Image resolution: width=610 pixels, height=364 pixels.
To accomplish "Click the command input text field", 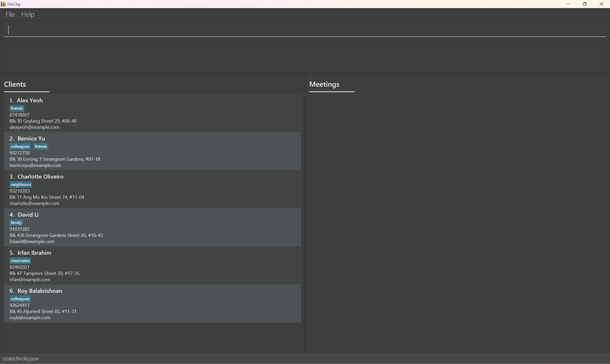I will tap(305, 30).
